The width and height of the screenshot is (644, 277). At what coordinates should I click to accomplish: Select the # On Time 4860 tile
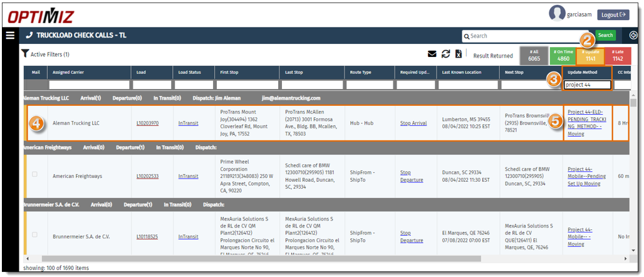point(563,56)
